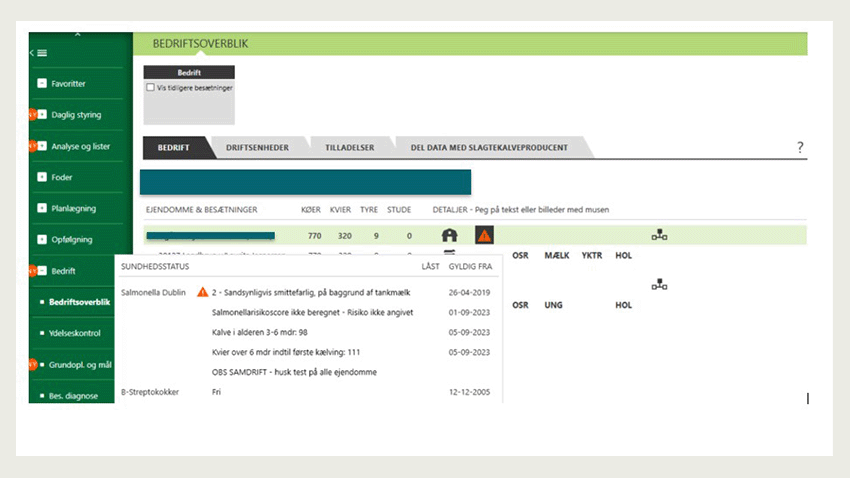The height and width of the screenshot is (478, 850).
Task: Enable the Vis tidligere besætninger checkbox
Action: (150, 88)
